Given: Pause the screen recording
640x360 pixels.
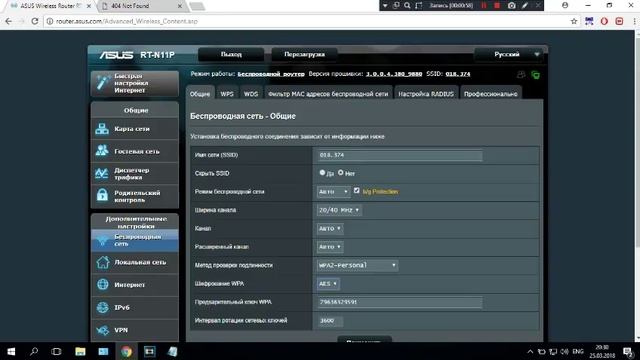Looking at the screenshot, I should (484, 5).
